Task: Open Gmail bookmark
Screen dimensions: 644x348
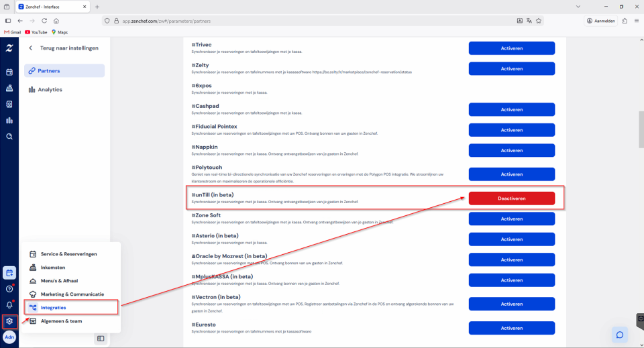Action: point(12,32)
